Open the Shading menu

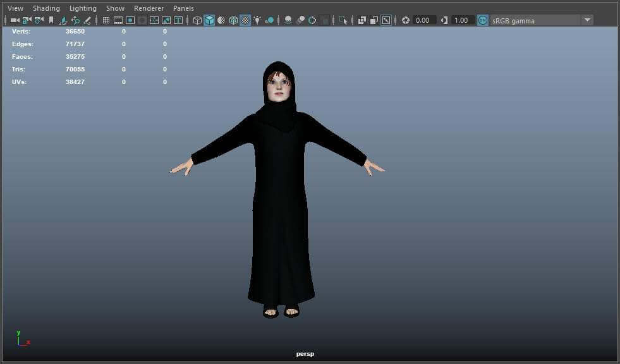46,8
